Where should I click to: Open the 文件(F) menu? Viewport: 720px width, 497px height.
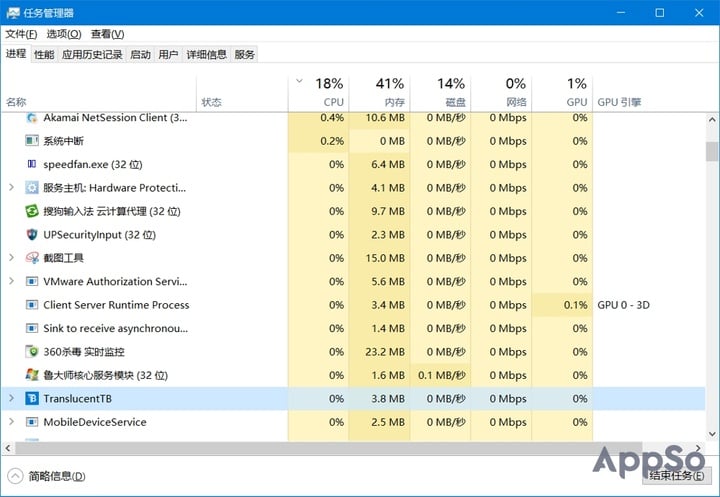click(21, 34)
